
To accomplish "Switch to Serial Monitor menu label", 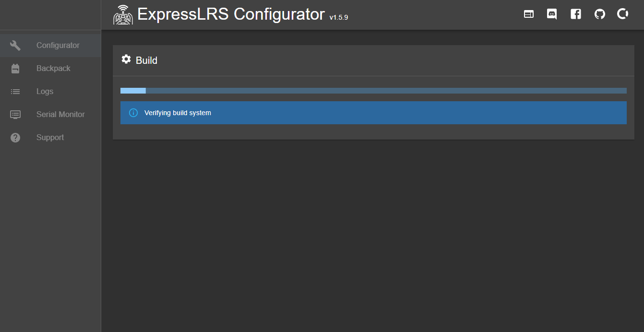I will click(60, 115).
